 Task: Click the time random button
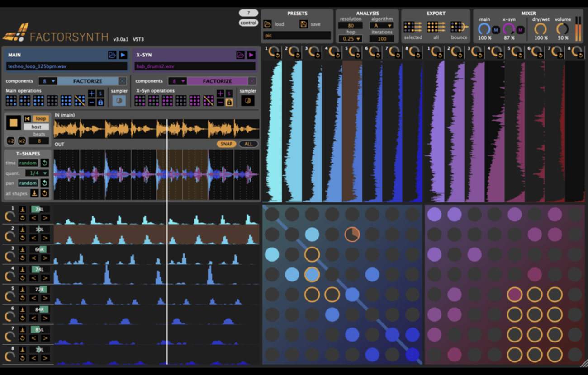click(x=28, y=163)
